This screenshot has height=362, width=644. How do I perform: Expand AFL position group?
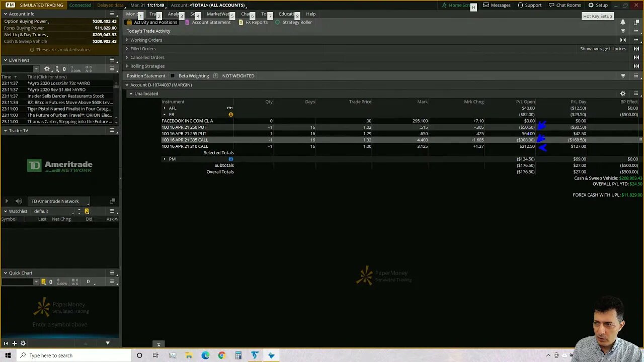[x=164, y=108]
